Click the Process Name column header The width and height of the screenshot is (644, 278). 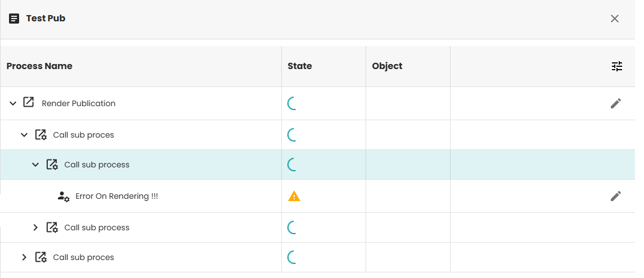39,66
